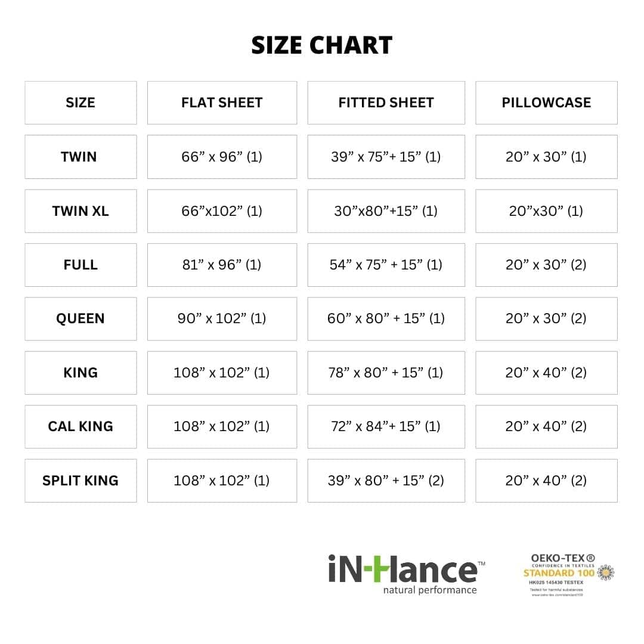Pick the KING size row label

point(80,373)
